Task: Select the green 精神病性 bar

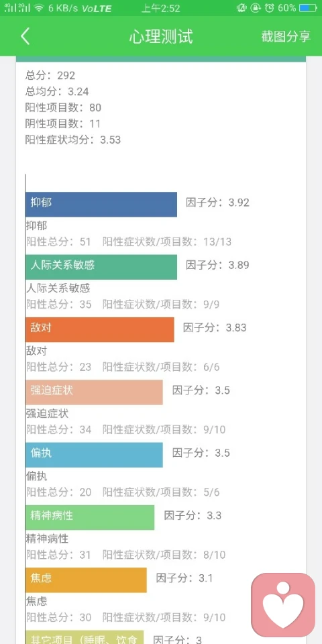Action: [x=90, y=517]
